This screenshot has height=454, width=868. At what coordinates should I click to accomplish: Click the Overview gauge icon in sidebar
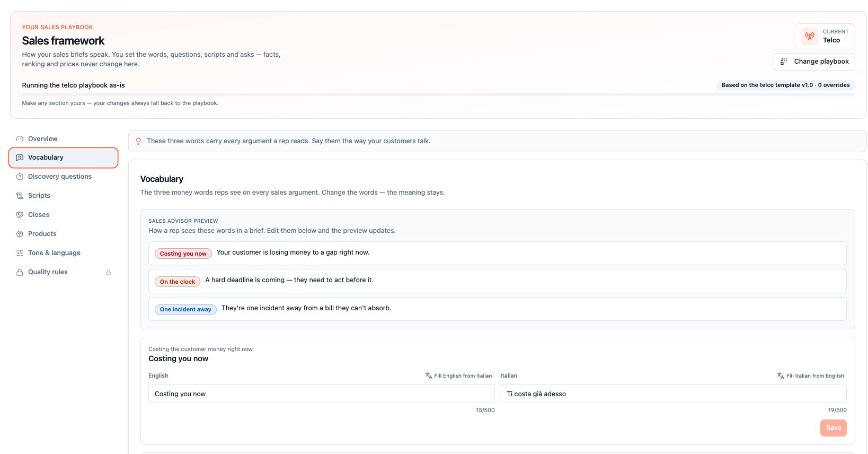coord(20,139)
